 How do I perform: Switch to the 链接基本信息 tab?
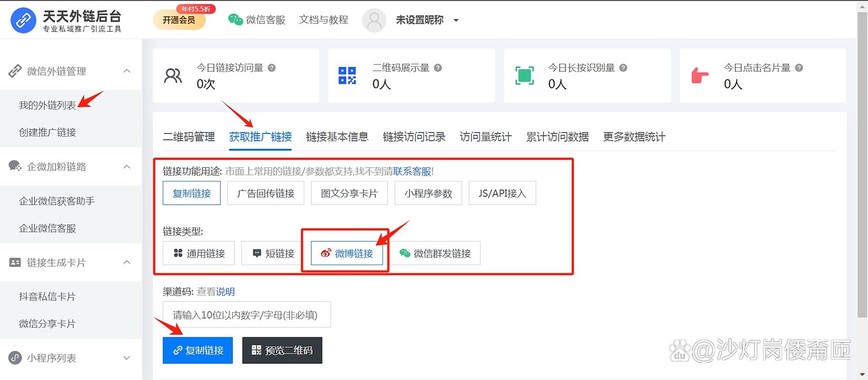(x=337, y=137)
